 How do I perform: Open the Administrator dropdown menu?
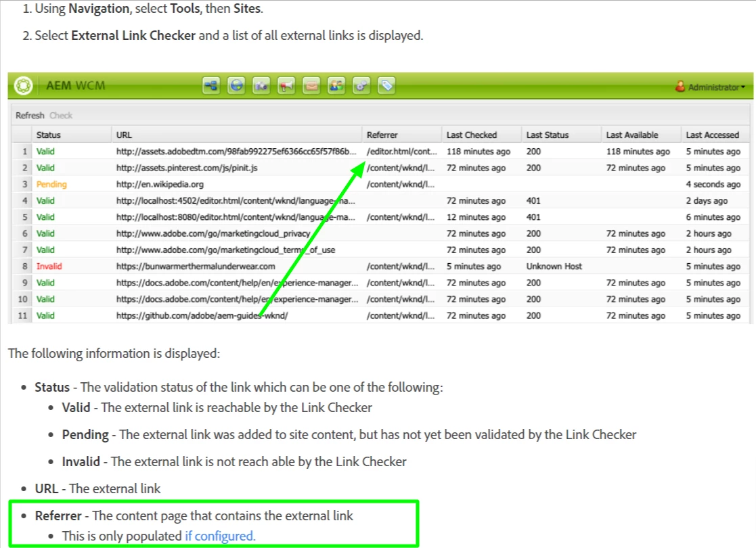coord(717,87)
